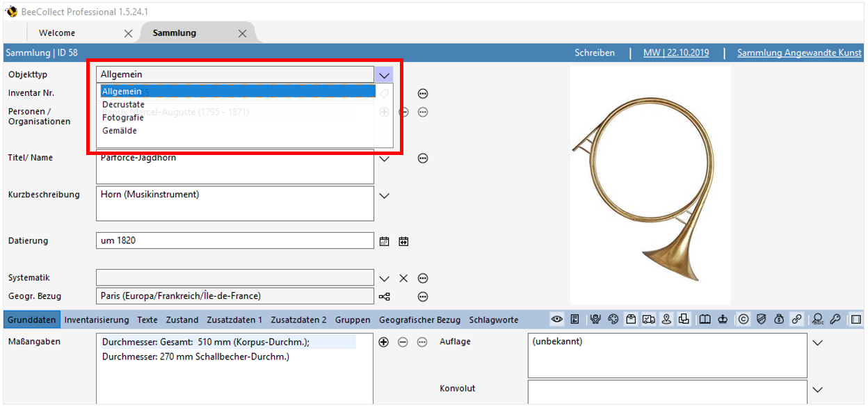Expand the Kurzbeschreibung dropdown arrow
Image resolution: width=868 pixels, height=408 pixels.
(x=384, y=196)
